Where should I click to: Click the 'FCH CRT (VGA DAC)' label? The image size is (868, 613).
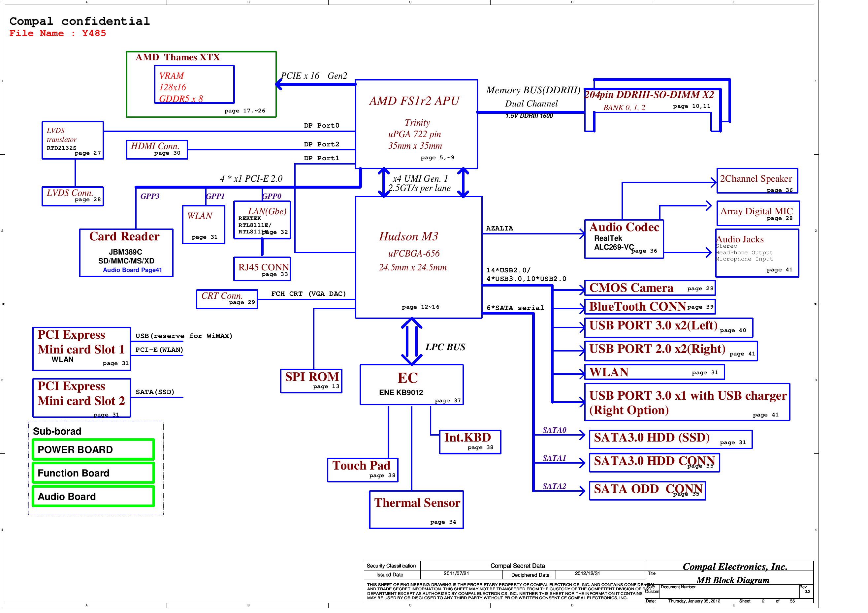coord(309,294)
